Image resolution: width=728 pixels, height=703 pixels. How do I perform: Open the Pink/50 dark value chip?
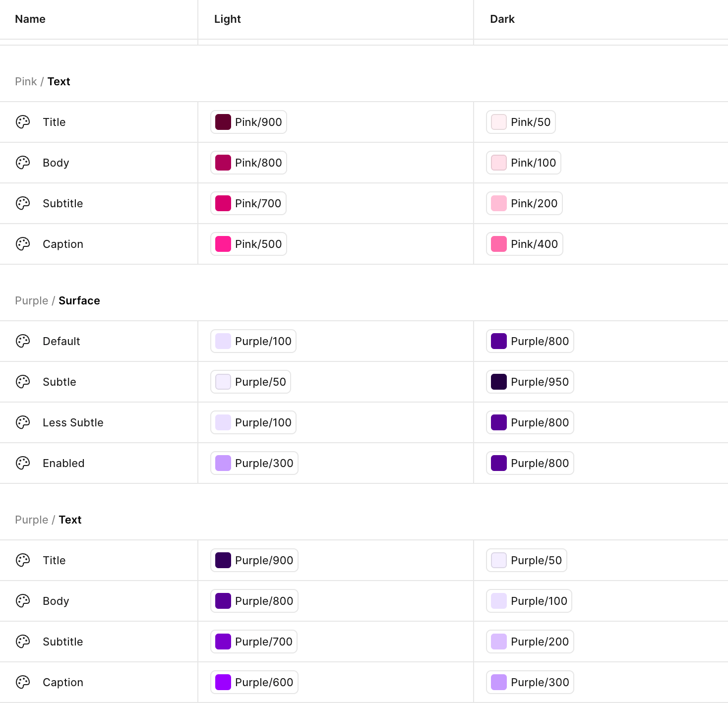(x=521, y=122)
